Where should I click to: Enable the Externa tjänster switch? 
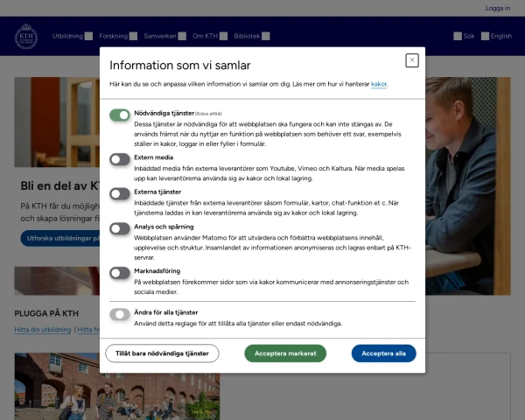coord(120,194)
